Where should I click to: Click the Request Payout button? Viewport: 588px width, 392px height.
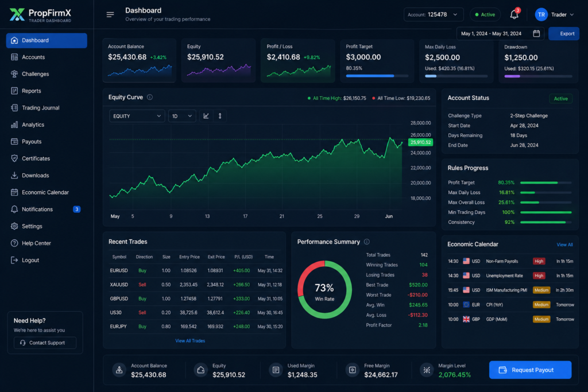coord(530,370)
